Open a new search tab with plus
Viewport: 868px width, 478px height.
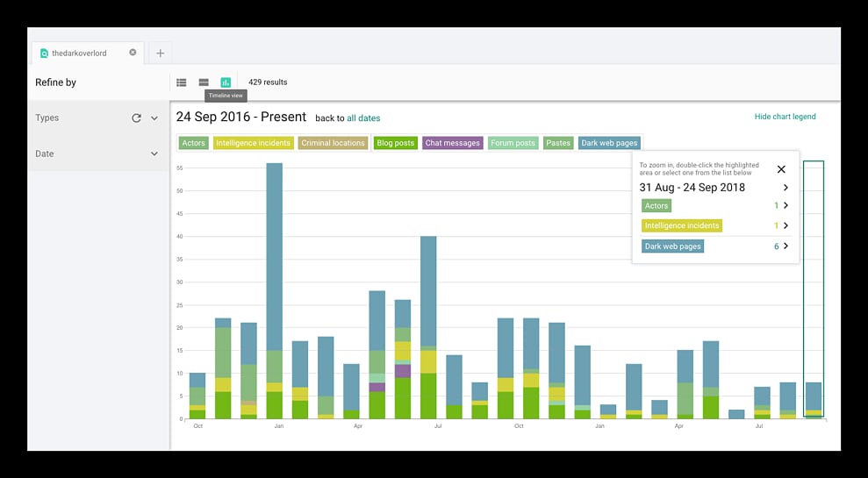click(x=160, y=54)
